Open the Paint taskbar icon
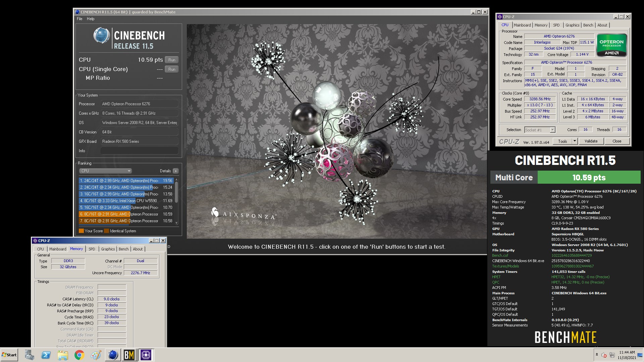The width and height of the screenshot is (644, 362). pyautogui.click(x=96, y=355)
